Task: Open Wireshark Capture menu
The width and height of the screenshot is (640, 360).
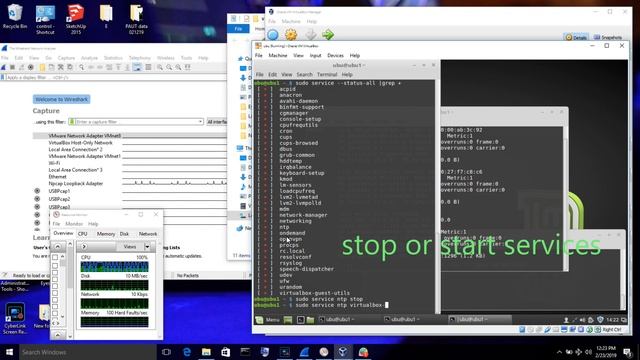Action: [66, 58]
